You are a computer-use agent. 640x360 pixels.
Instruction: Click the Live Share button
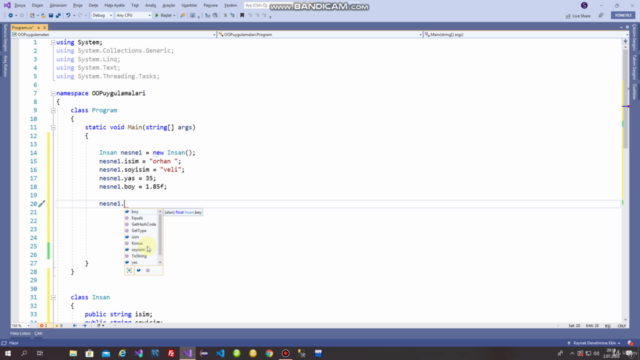(578, 16)
